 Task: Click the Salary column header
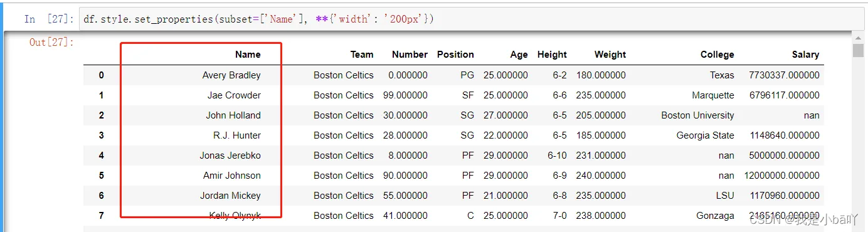[x=805, y=55]
